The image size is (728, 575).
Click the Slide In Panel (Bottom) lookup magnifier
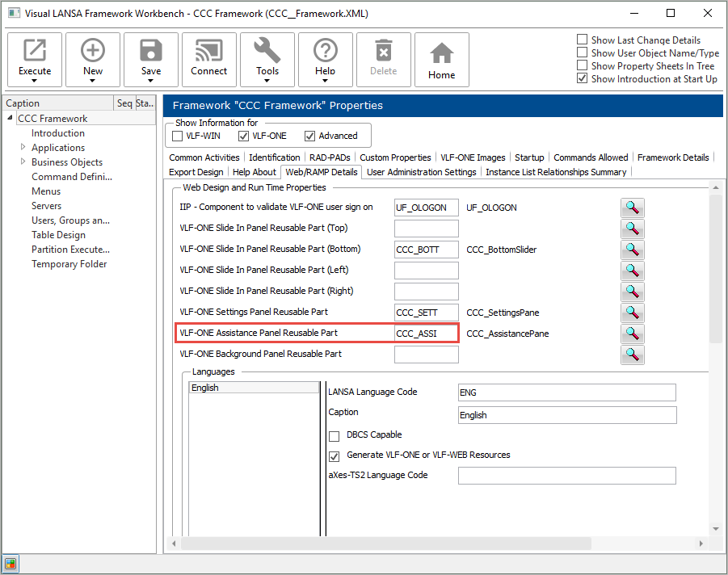(x=633, y=250)
